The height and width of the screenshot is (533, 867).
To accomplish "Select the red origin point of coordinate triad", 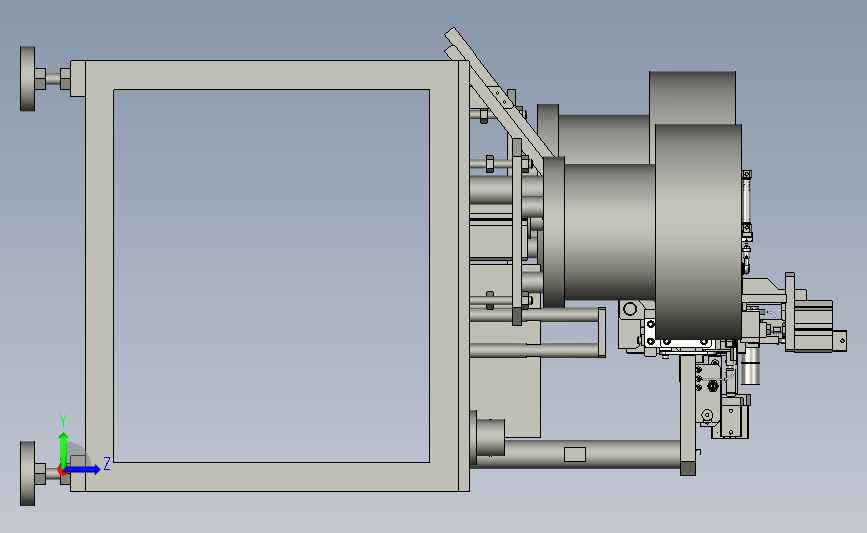I will (x=62, y=471).
